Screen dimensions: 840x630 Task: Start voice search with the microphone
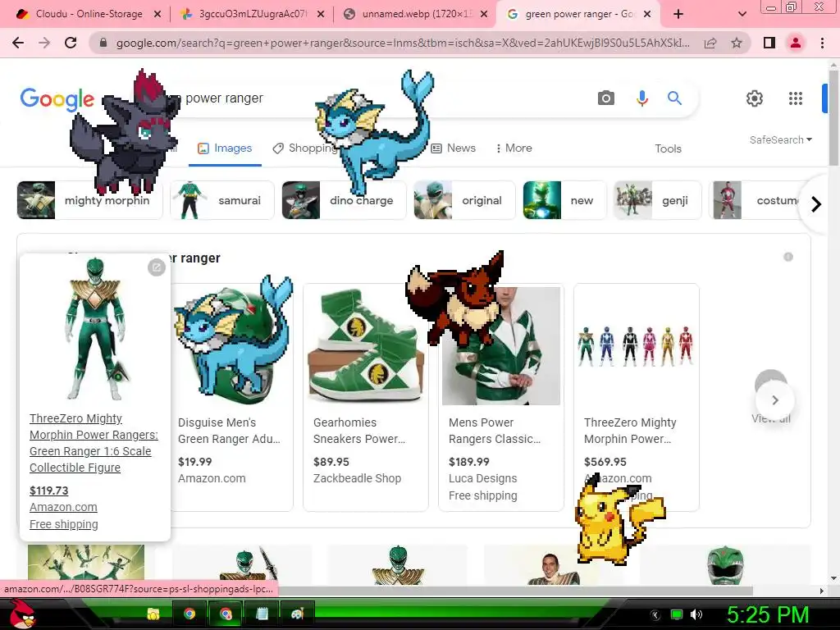point(641,98)
